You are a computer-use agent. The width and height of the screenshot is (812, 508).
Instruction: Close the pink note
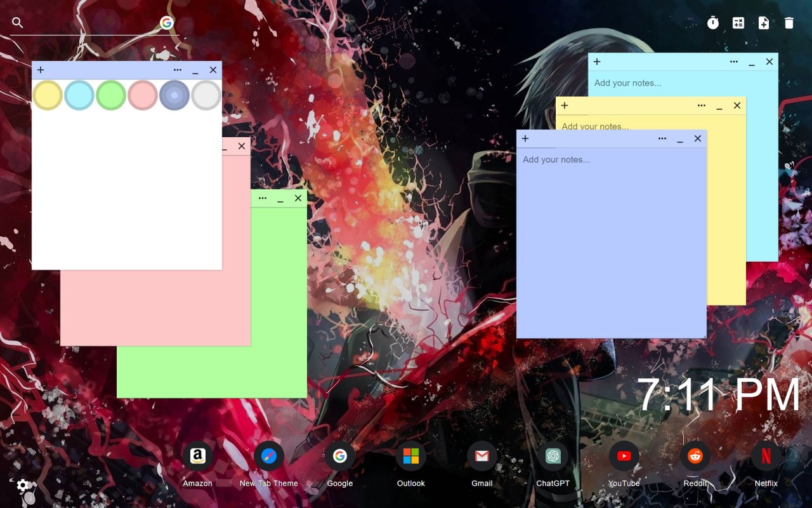(242, 146)
